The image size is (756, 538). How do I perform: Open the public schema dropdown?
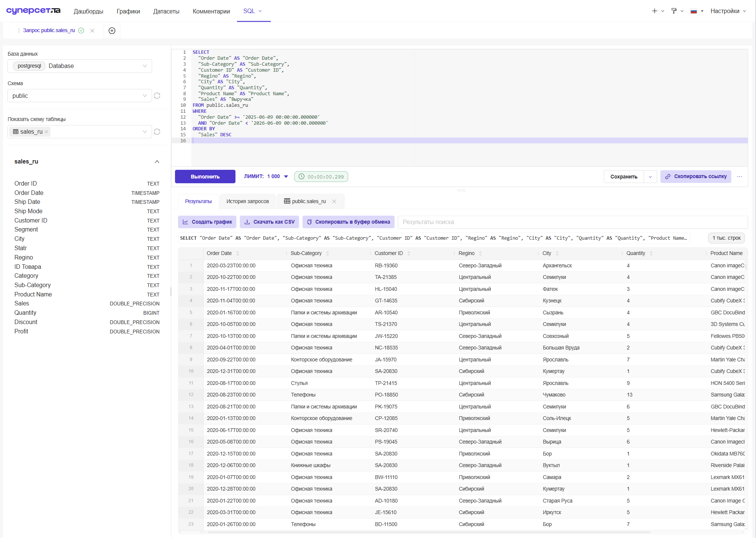click(x=79, y=96)
